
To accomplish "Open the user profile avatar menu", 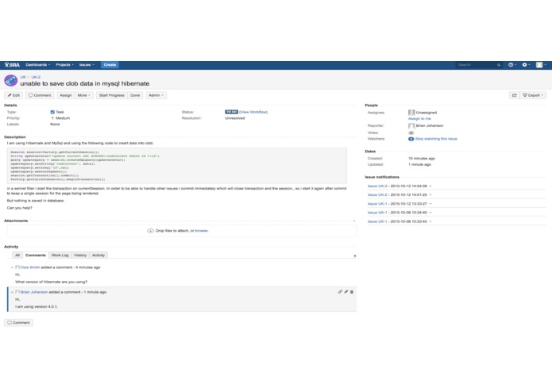I will [541, 65].
